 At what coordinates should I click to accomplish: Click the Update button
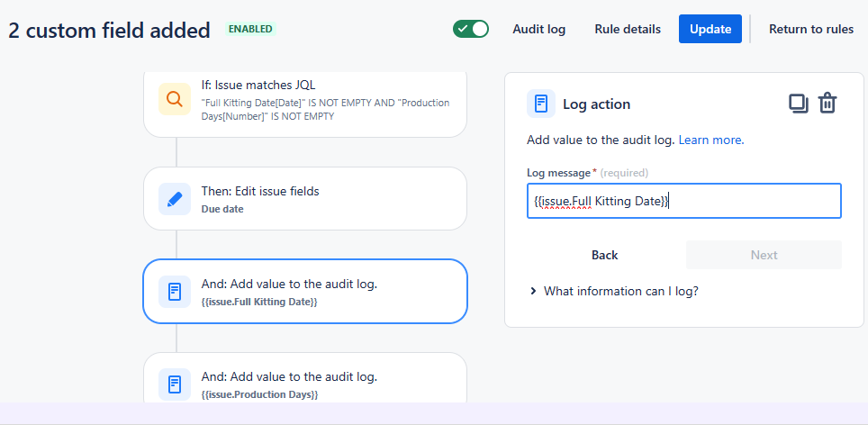click(710, 29)
